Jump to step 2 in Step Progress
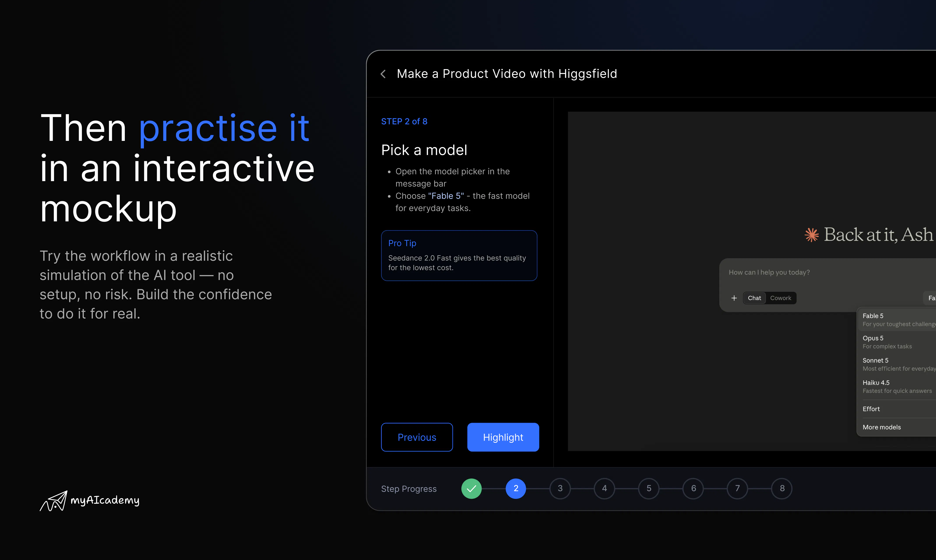Image resolution: width=936 pixels, height=560 pixels. tap(516, 489)
